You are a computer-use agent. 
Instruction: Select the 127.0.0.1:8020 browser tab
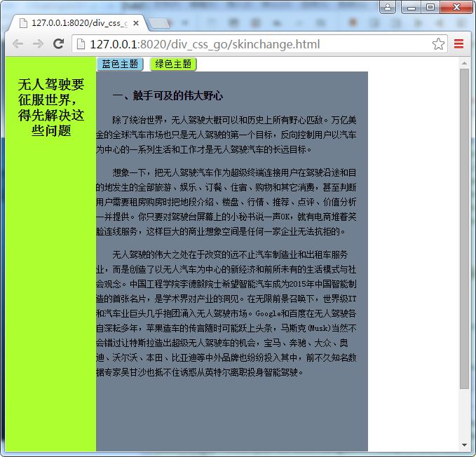(x=77, y=23)
